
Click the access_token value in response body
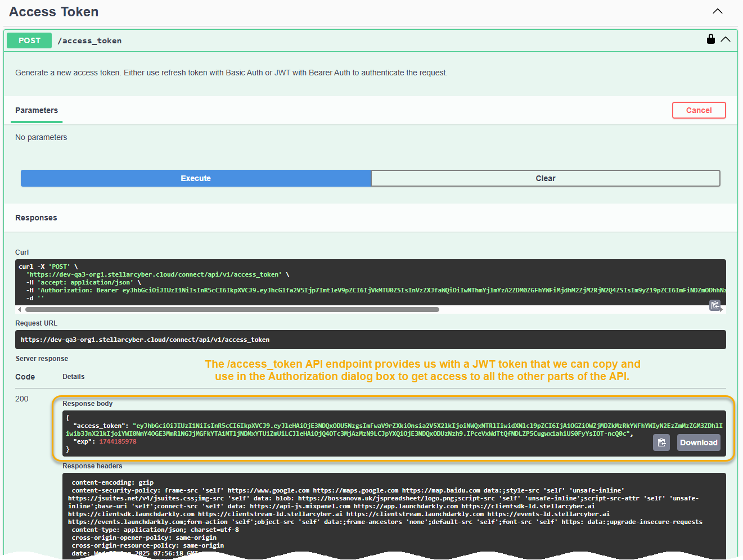[394, 430]
